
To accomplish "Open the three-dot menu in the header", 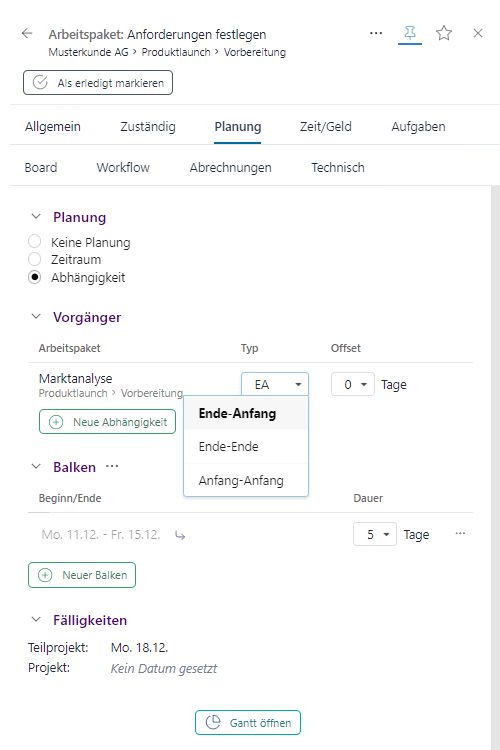I will [376, 33].
